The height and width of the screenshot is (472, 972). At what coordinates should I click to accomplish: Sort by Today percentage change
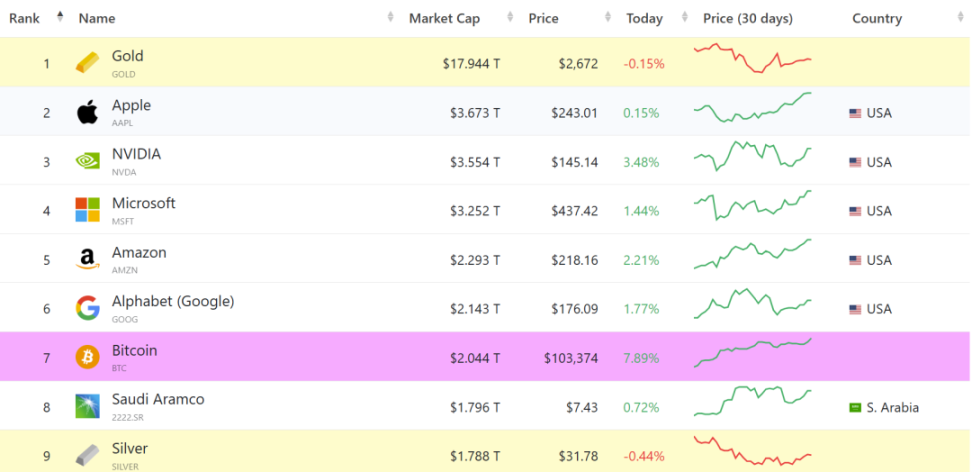(644, 18)
